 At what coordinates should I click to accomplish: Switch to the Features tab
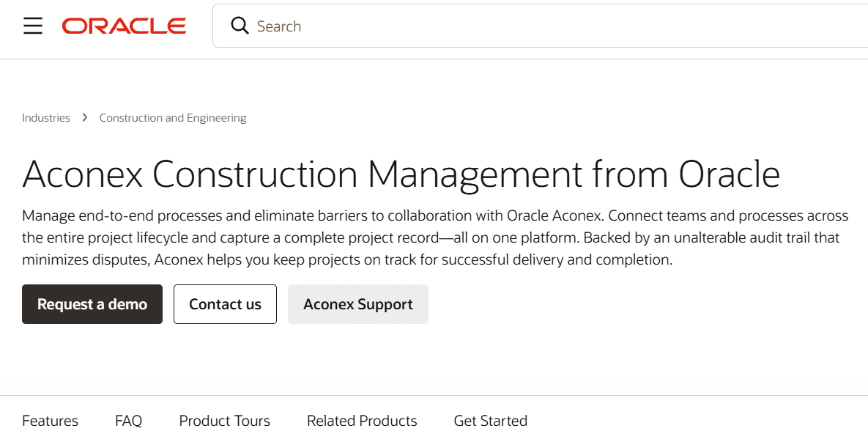pos(51,421)
